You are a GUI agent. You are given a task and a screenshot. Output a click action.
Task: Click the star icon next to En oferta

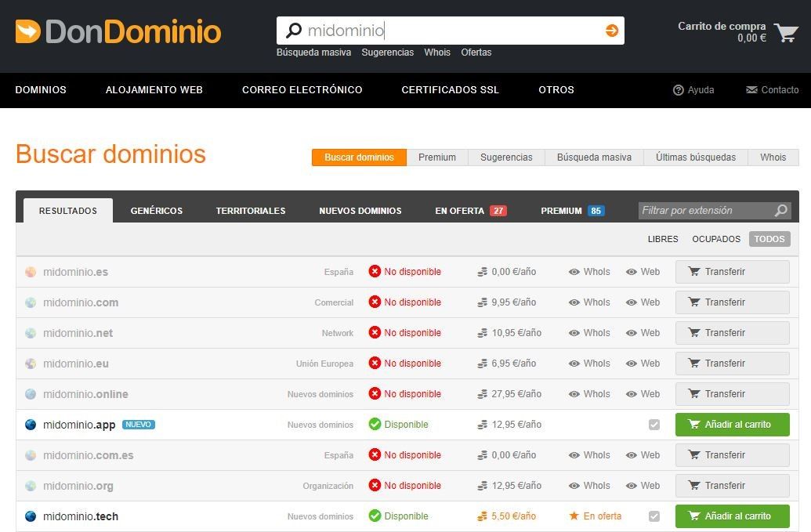coord(574,516)
